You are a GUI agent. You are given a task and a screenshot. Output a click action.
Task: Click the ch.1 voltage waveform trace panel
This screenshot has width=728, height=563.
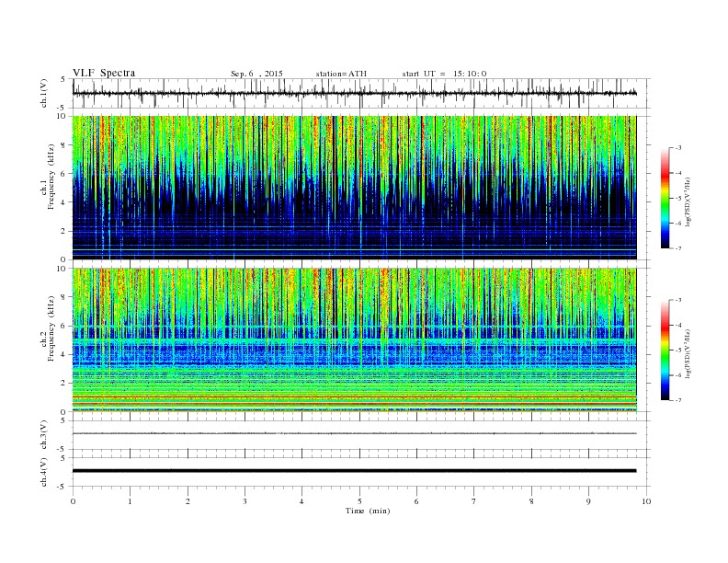(361, 93)
